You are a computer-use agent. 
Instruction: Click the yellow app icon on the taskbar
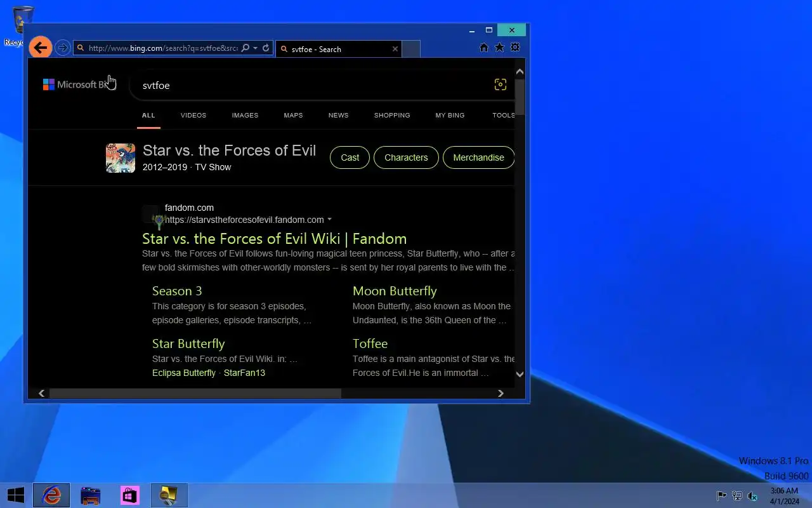[x=169, y=495]
